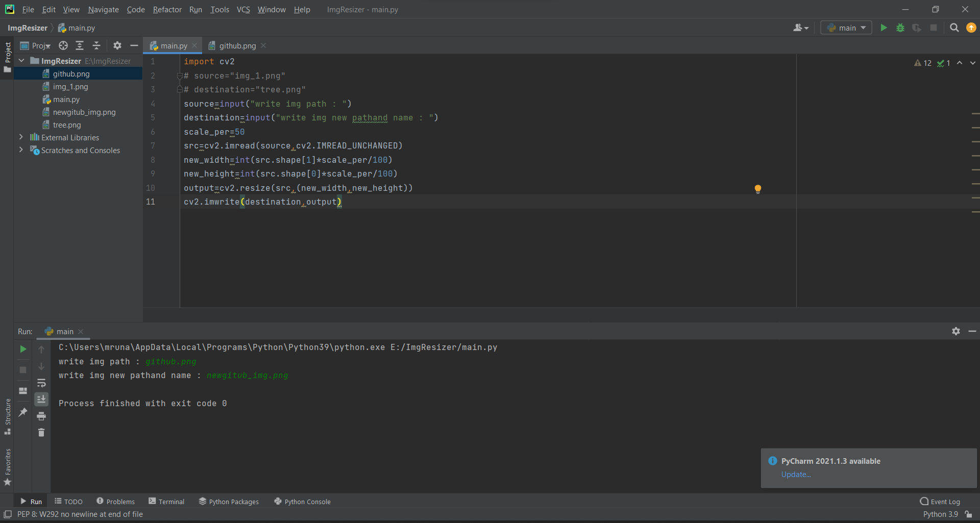Run the main.py script
The height and width of the screenshot is (523, 980).
coord(884,28)
